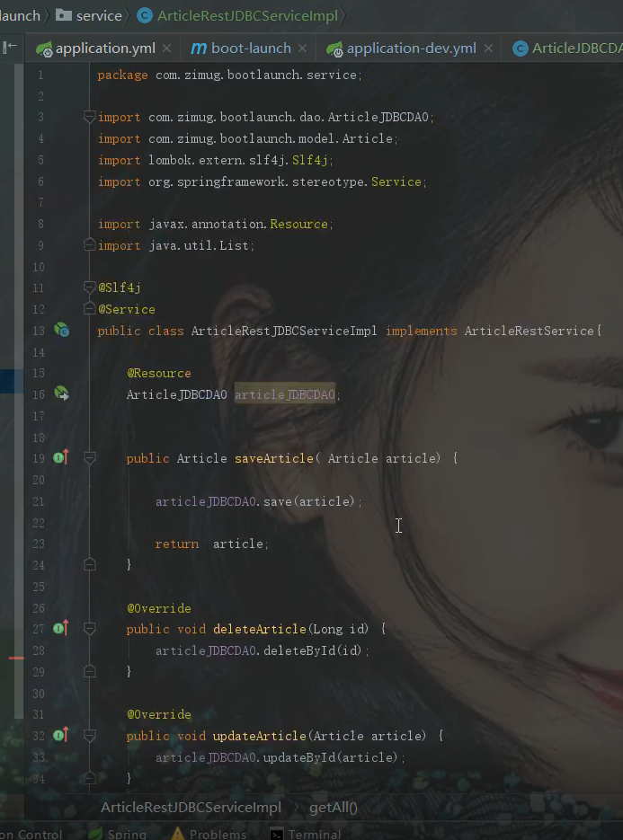623x840 pixels.
Task: Click the deleteArticle method name
Action: click(x=260, y=629)
